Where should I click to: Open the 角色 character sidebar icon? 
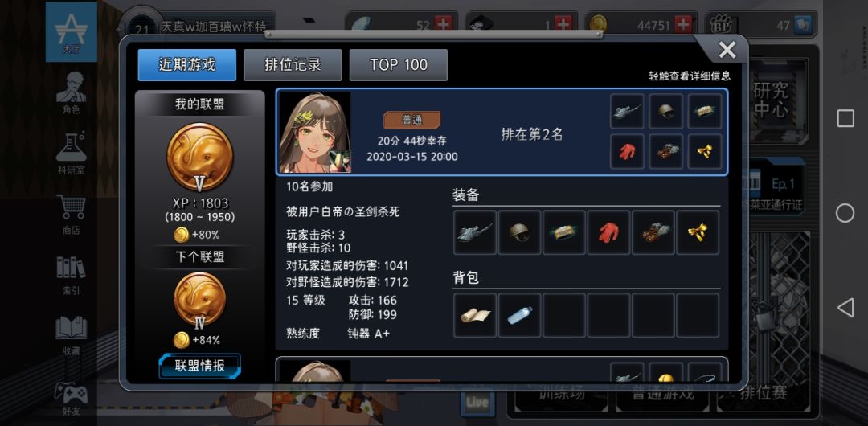[x=72, y=92]
